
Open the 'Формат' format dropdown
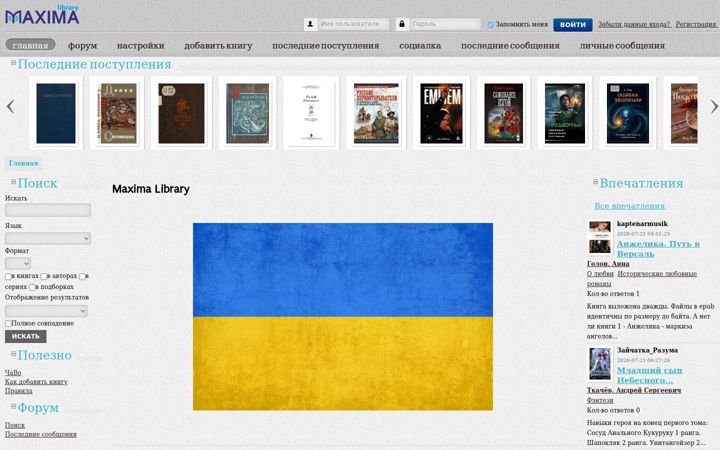pyautogui.click(x=18, y=263)
